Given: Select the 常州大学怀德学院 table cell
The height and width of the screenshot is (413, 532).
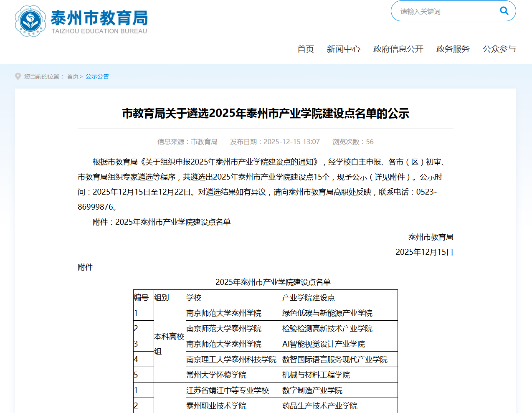Looking at the screenshot, I should (216, 375).
